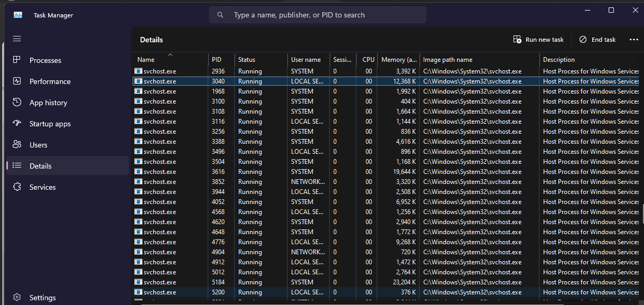Sort the list by the PID column header
644x305 pixels.
[221, 60]
